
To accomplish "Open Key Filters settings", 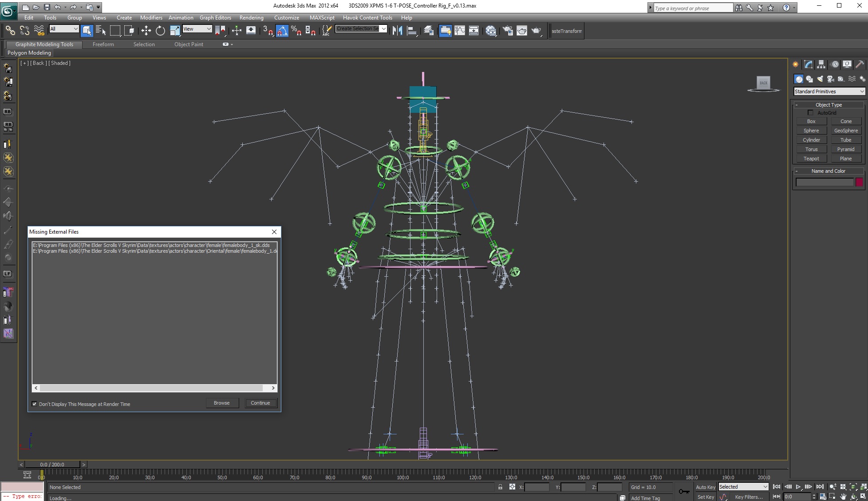I will [748, 497].
